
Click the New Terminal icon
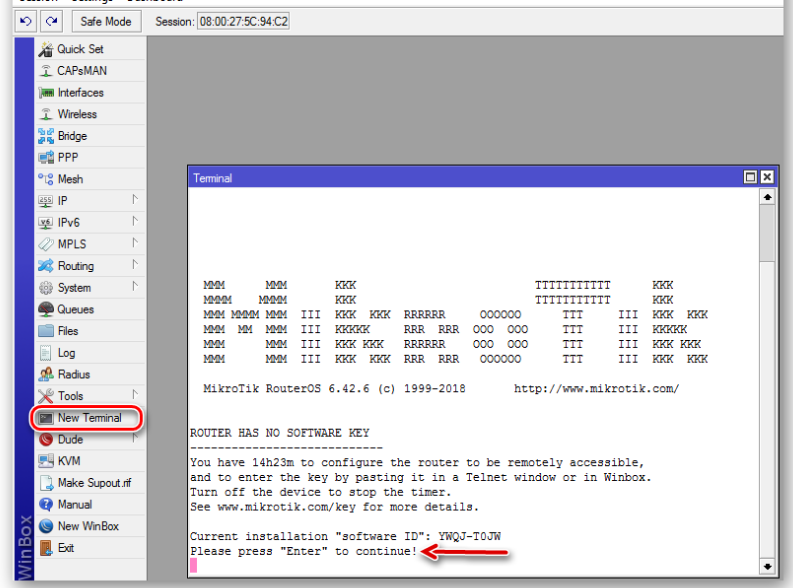coord(46,418)
